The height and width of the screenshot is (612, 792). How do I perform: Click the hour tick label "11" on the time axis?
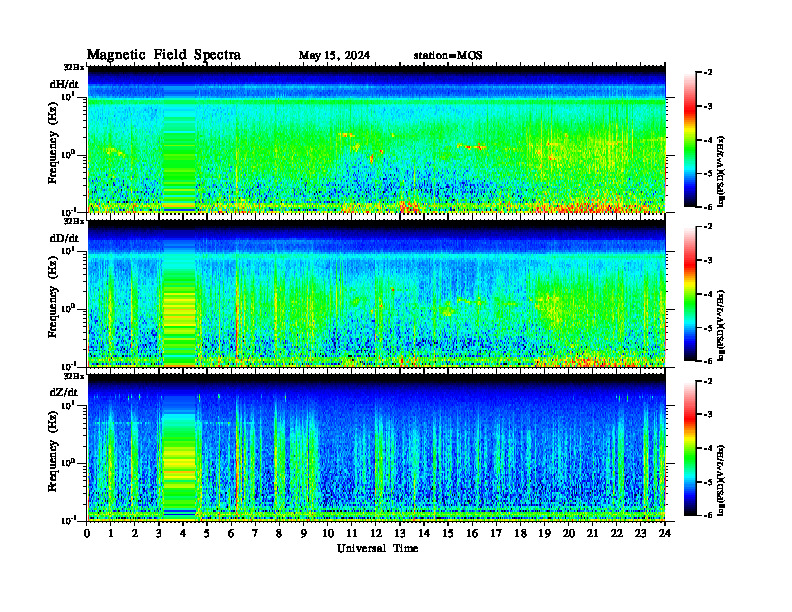pos(352,533)
